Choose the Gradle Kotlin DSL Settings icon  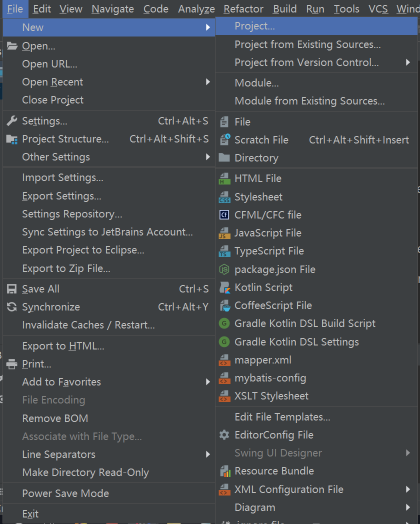tap(224, 342)
